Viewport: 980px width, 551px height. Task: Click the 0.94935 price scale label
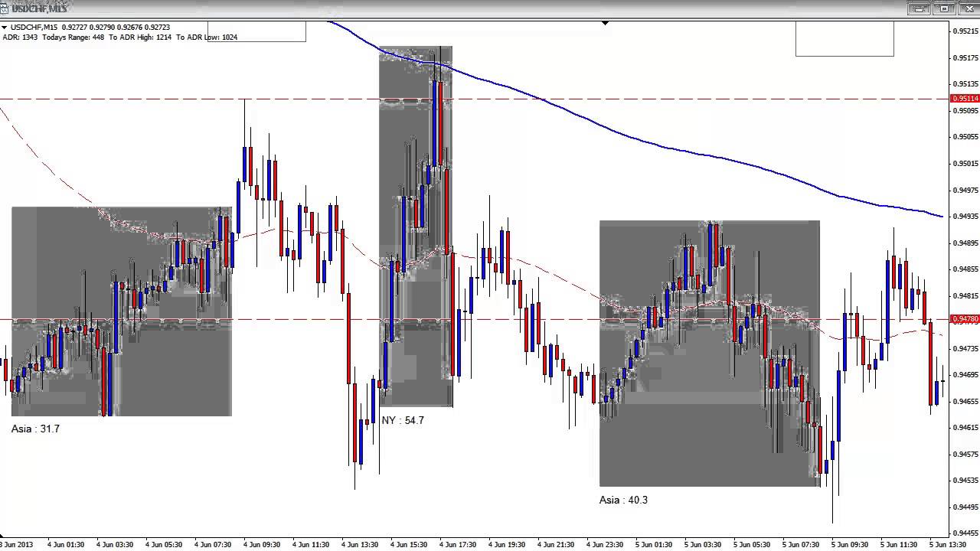tap(966, 217)
